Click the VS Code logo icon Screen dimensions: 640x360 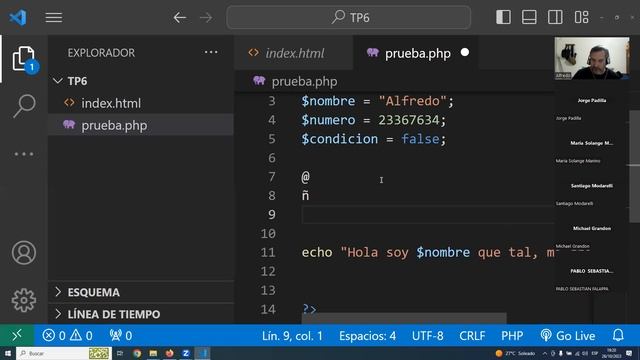[x=18, y=18]
